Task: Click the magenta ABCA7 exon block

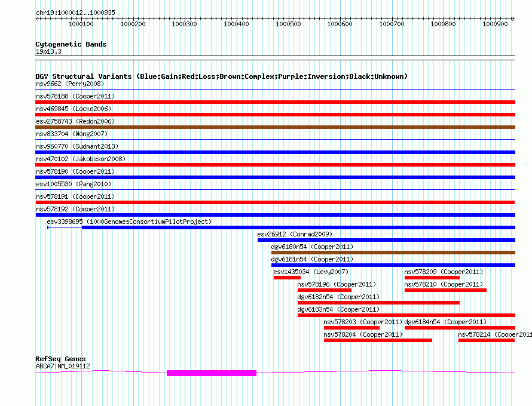Action: pos(212,373)
